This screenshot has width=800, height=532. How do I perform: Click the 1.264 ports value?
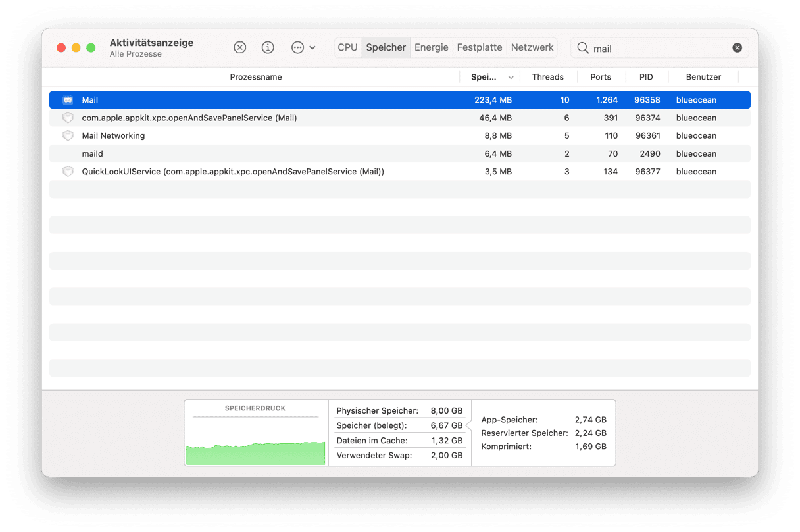607,100
